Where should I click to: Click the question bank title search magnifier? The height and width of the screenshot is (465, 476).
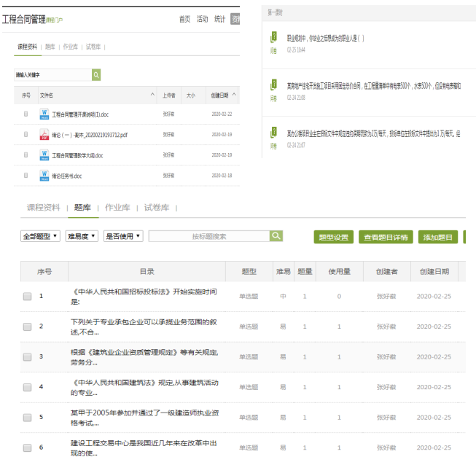pyautogui.click(x=276, y=236)
